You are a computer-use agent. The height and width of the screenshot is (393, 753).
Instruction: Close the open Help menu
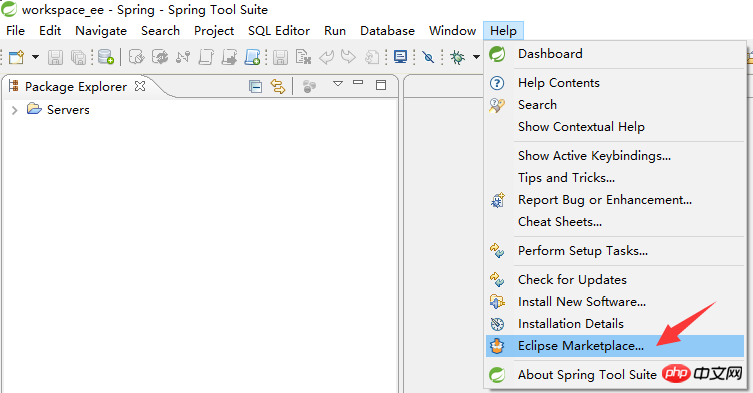(x=503, y=31)
